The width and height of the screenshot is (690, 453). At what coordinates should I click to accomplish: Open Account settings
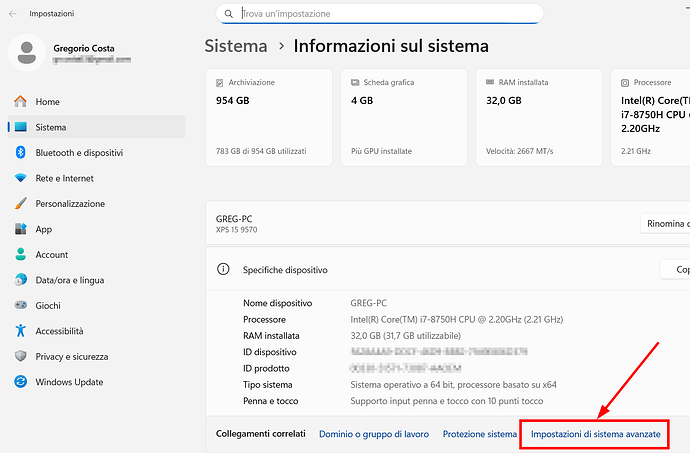point(96,254)
